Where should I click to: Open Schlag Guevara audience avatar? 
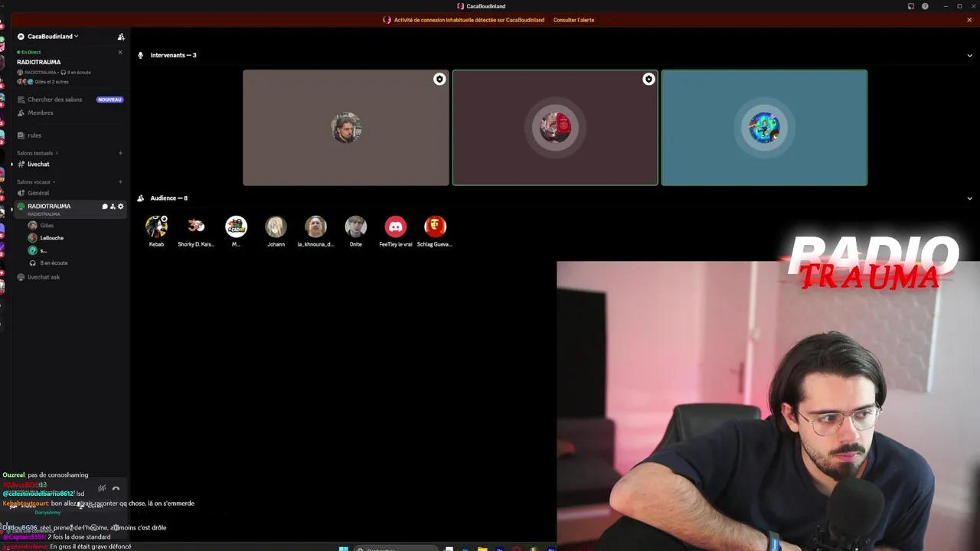[x=435, y=227]
